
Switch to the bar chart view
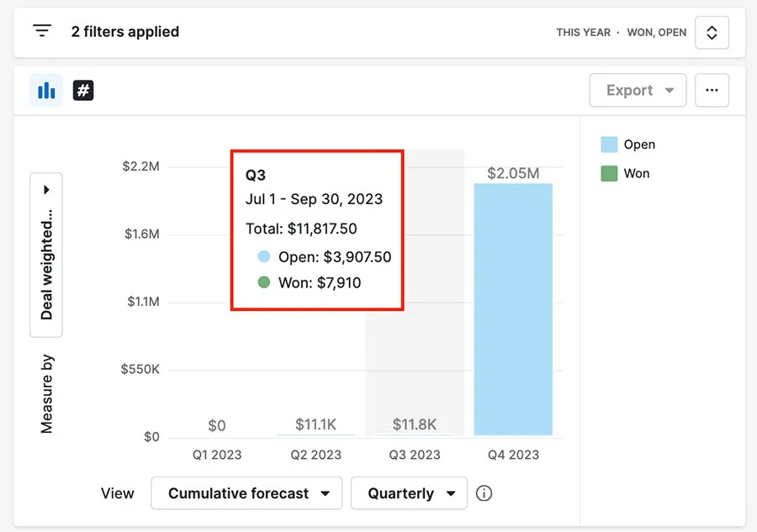pyautogui.click(x=46, y=91)
